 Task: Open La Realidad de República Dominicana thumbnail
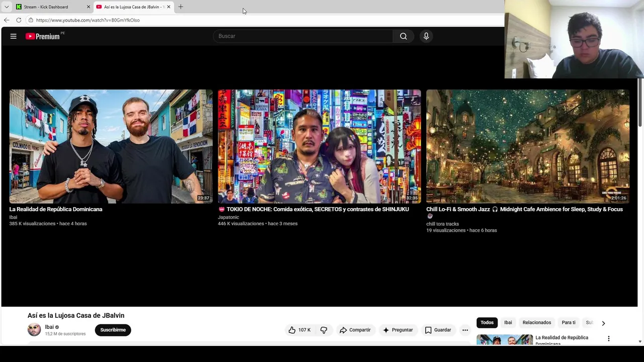[111, 146]
